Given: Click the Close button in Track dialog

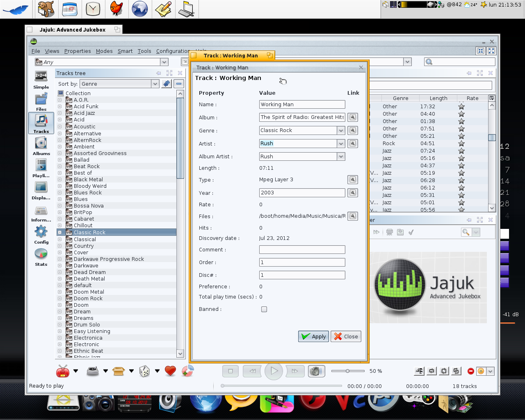Looking at the screenshot, I should pos(346,336).
